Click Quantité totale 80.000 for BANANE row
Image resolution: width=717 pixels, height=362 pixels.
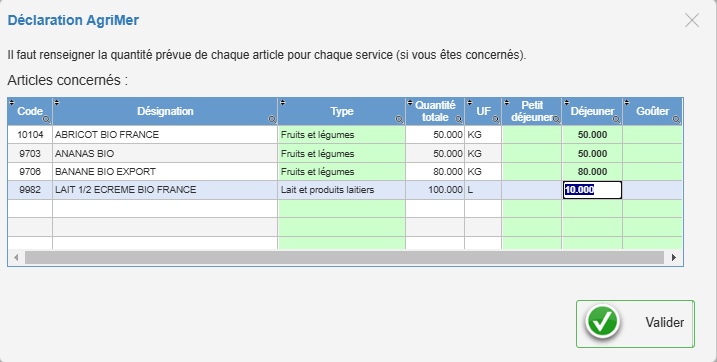click(x=435, y=172)
